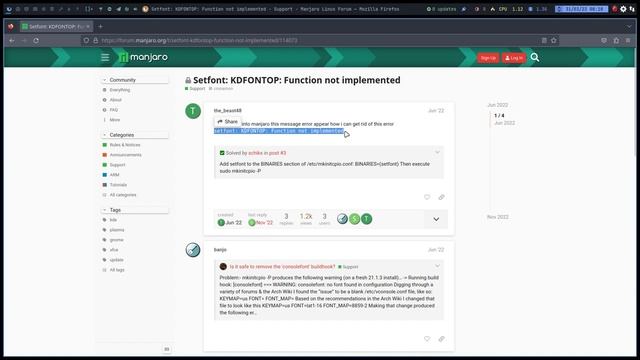Go back in browser history
Screen dimensions: 640x360
pos(12,40)
